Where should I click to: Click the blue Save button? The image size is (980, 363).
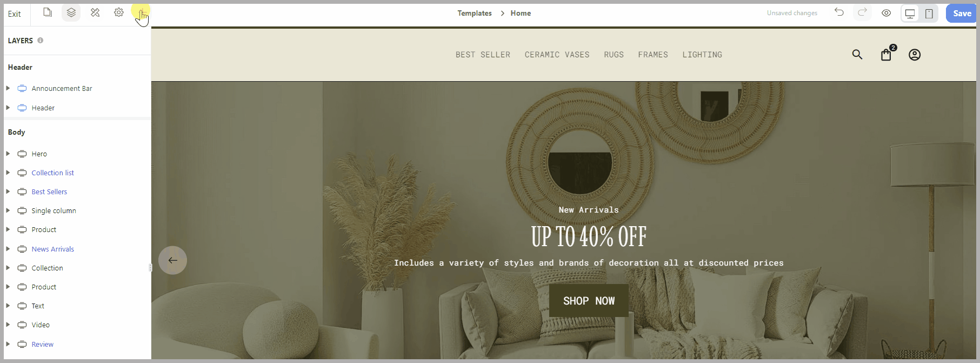[962, 14]
